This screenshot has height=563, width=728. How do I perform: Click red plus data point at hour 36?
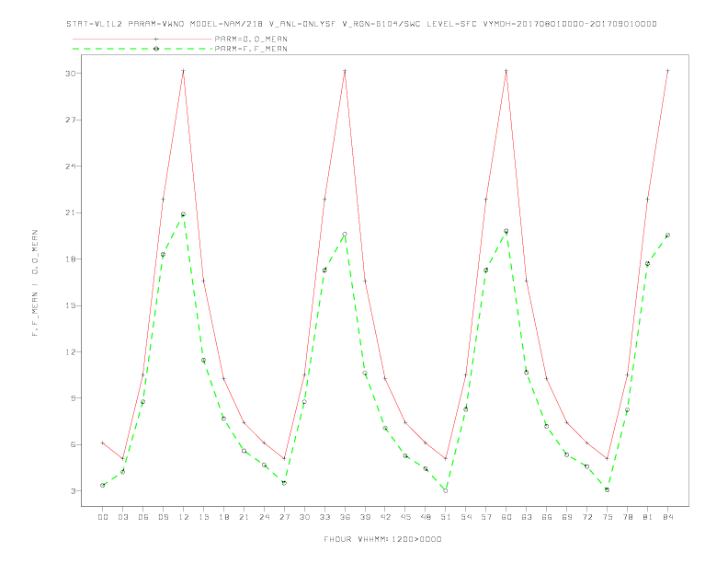pyautogui.click(x=345, y=71)
